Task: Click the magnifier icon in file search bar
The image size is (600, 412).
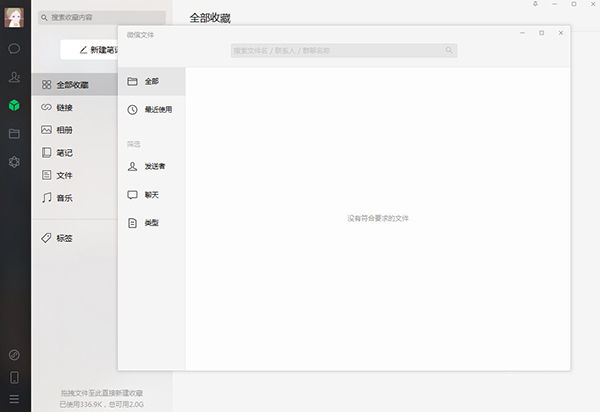Action: tap(449, 50)
